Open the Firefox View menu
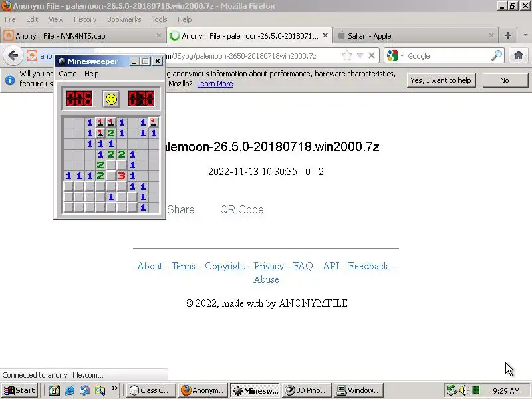 (56, 20)
